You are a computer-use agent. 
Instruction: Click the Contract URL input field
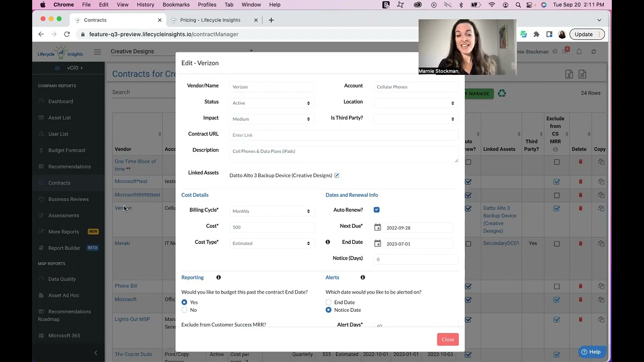344,135
